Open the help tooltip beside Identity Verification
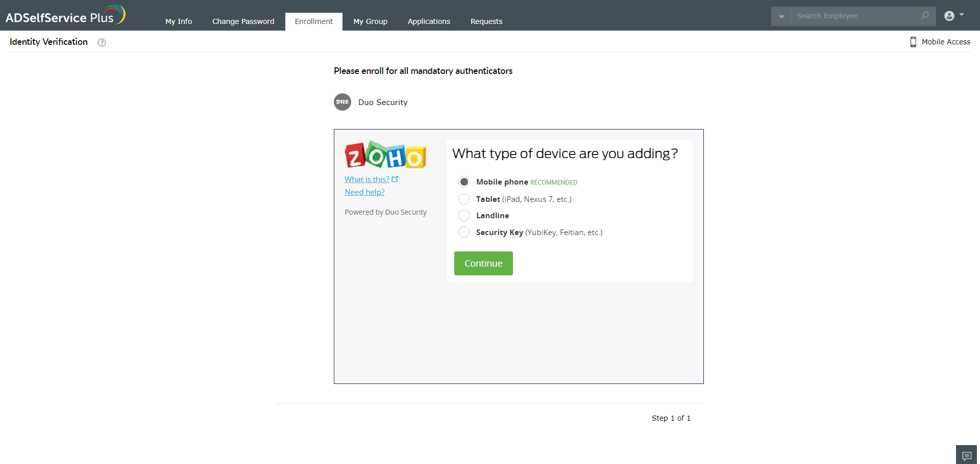 point(102,42)
